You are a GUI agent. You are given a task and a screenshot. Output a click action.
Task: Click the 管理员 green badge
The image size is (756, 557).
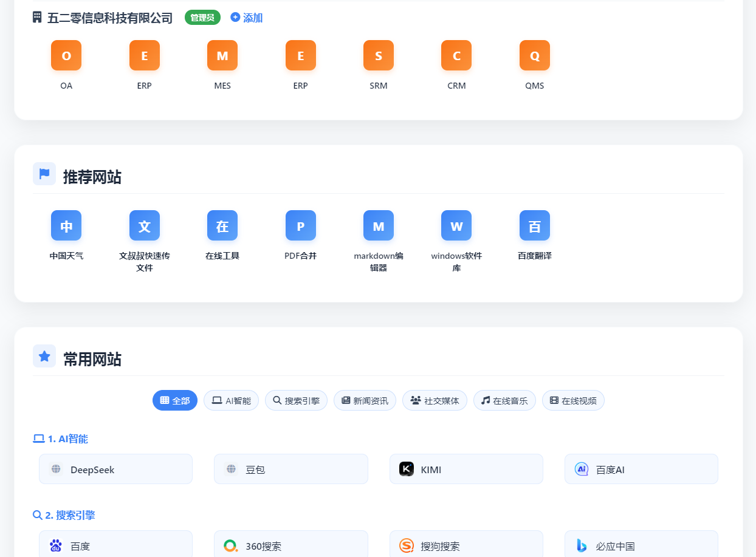coord(202,18)
